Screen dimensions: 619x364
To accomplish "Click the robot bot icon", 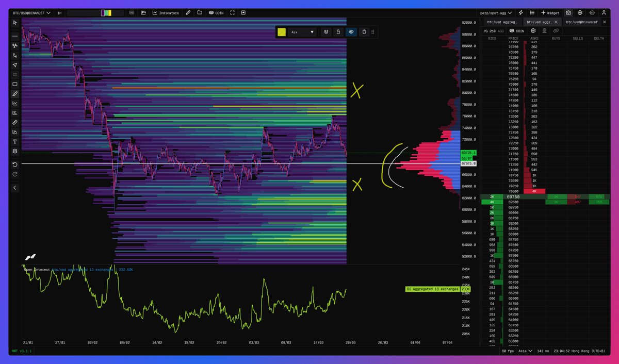I will pos(592,12).
